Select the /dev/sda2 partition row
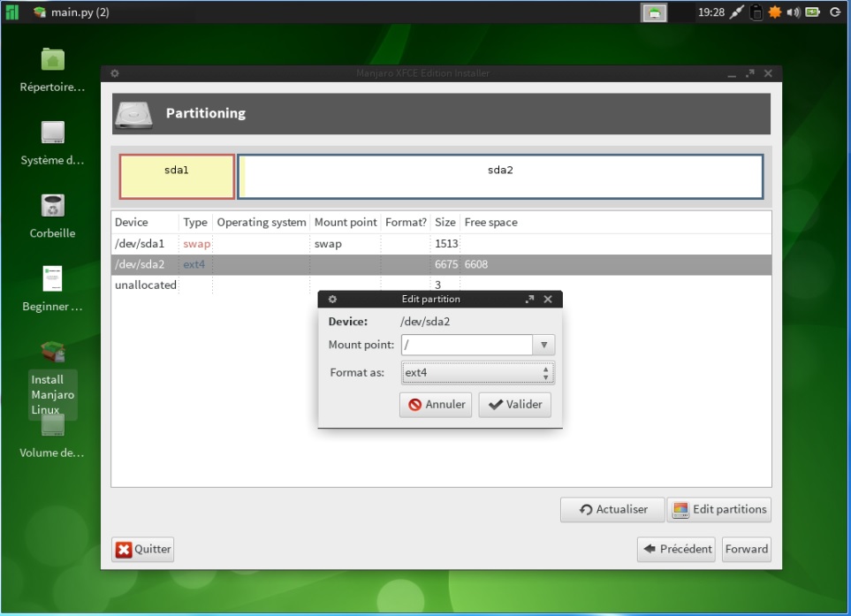Viewport: 851px width, 616px height. tap(441, 264)
